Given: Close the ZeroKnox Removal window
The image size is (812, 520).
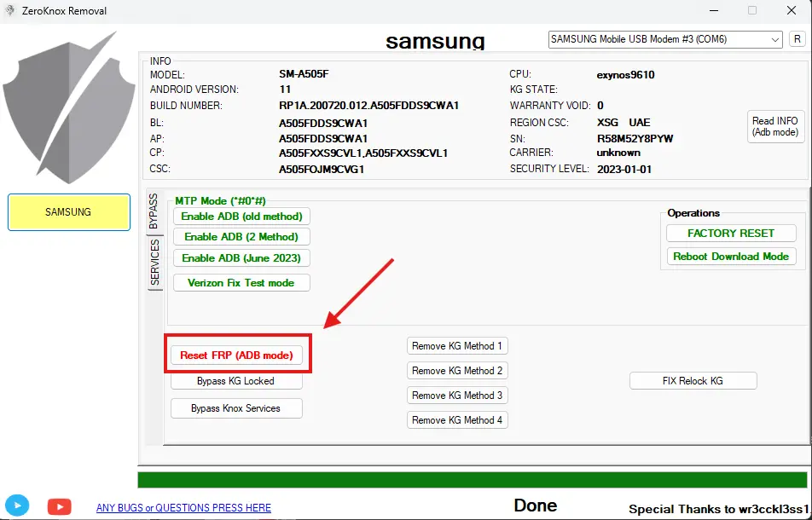Looking at the screenshot, I should pos(792,10).
